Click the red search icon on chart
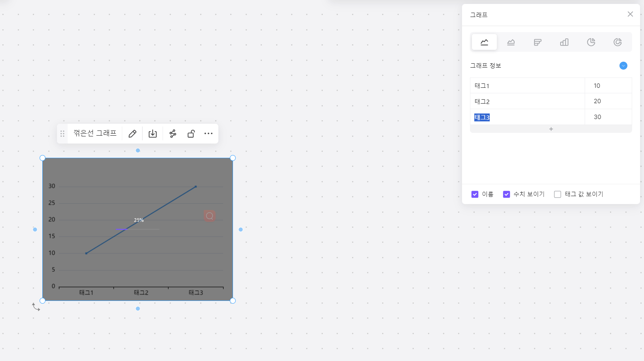The image size is (644, 361). tap(210, 216)
